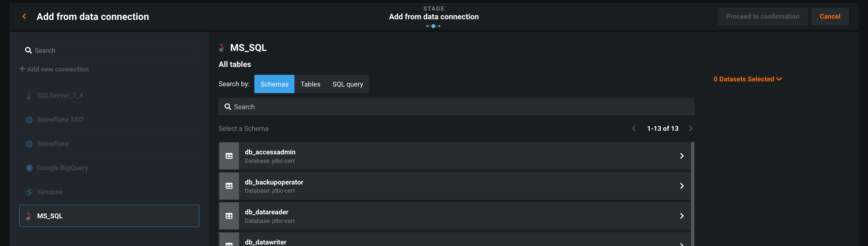Switch search mode to Tables
Viewport: 868px width, 246px height.
(x=310, y=84)
